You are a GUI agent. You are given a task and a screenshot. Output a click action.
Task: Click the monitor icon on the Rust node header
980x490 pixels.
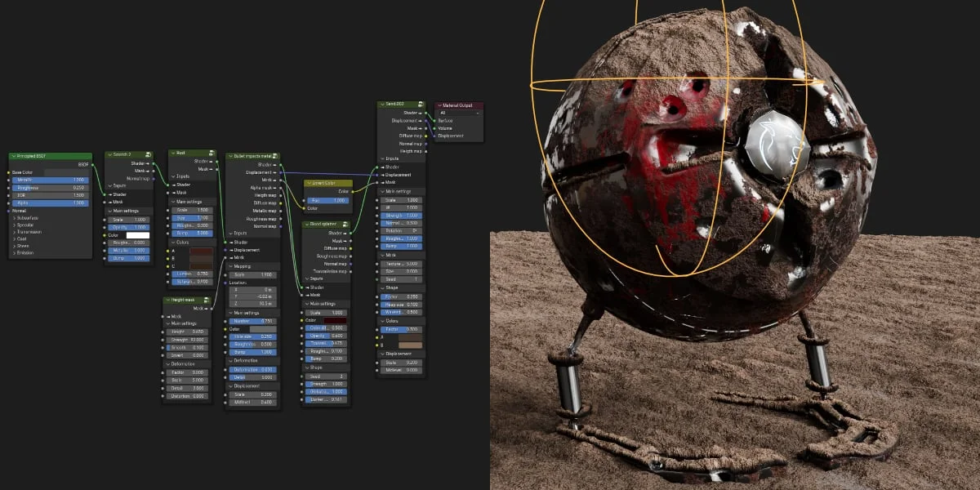(x=212, y=153)
